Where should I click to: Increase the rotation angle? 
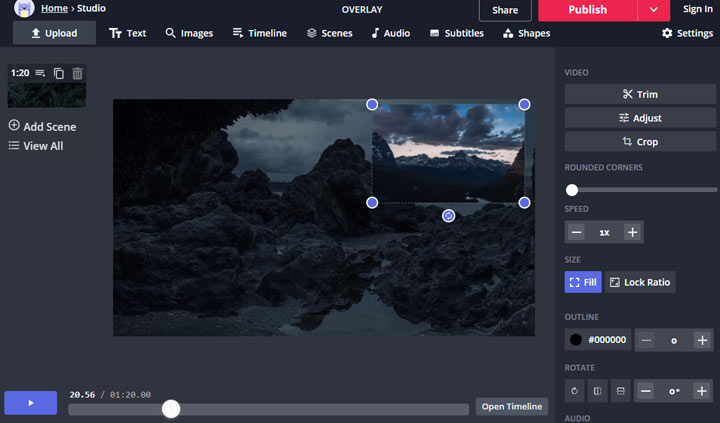[x=702, y=391]
